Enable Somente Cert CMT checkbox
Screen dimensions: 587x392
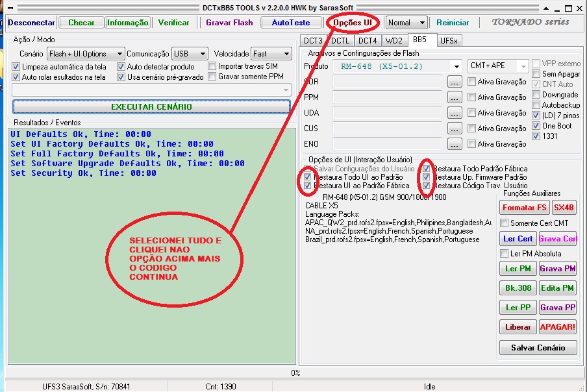[505, 223]
